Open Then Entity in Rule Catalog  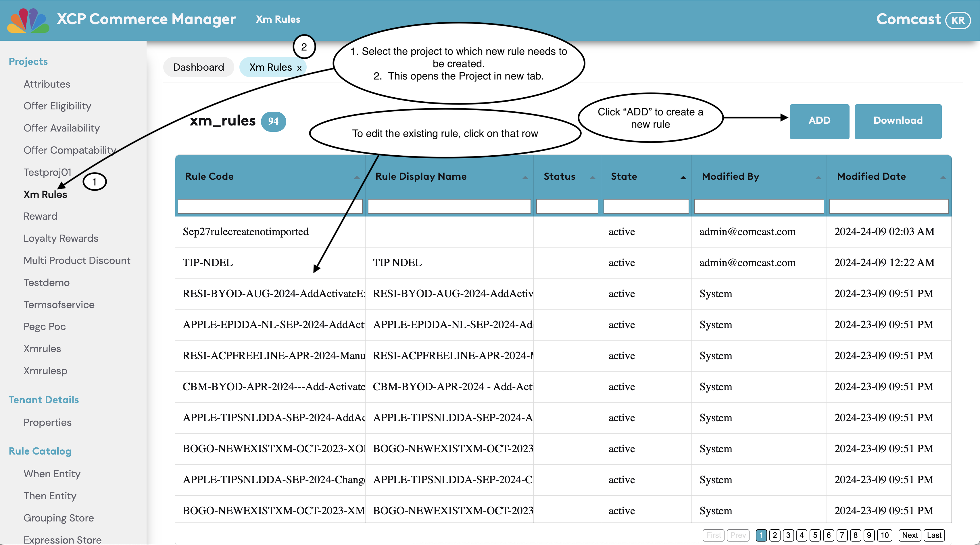pos(50,496)
